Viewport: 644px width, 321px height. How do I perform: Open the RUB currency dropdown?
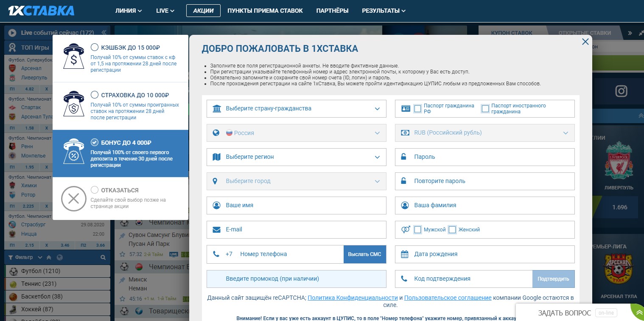tap(485, 133)
